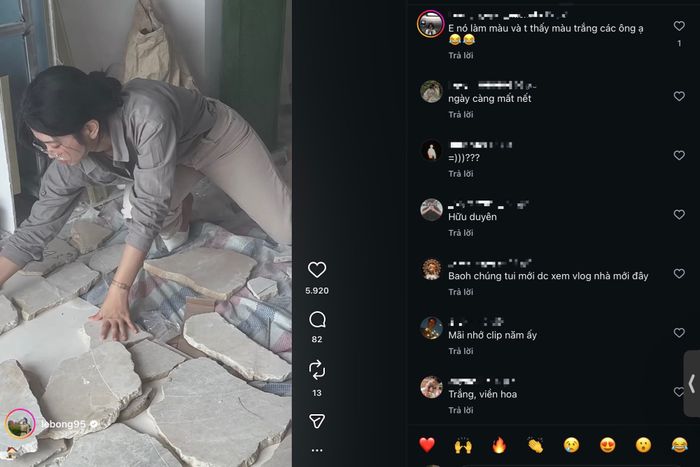Share the video with paper plane icon
This screenshot has height=467, width=700.
pyautogui.click(x=317, y=421)
